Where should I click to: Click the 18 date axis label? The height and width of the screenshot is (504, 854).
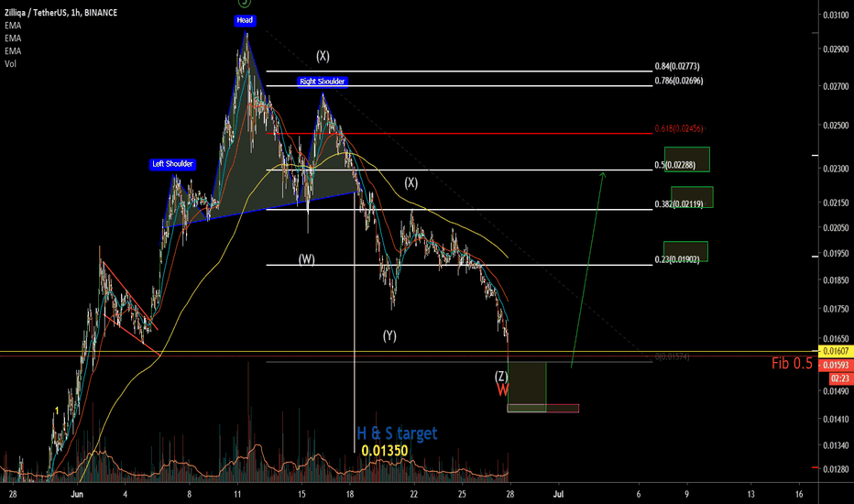(350, 494)
